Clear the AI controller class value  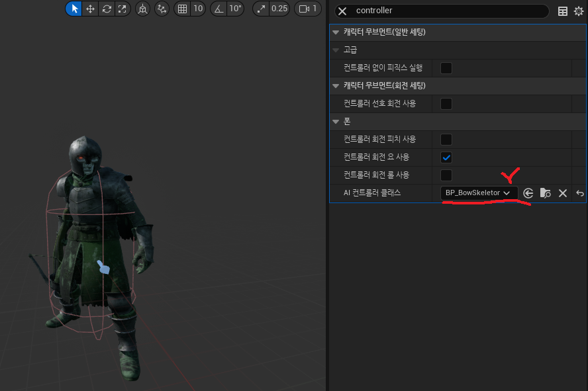point(562,193)
